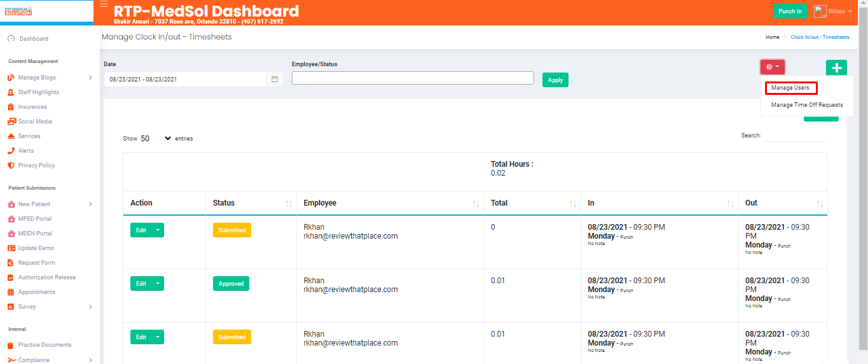Viewport: 868px width, 364px height.
Task: Open Appointments in sidebar
Action: (x=36, y=292)
